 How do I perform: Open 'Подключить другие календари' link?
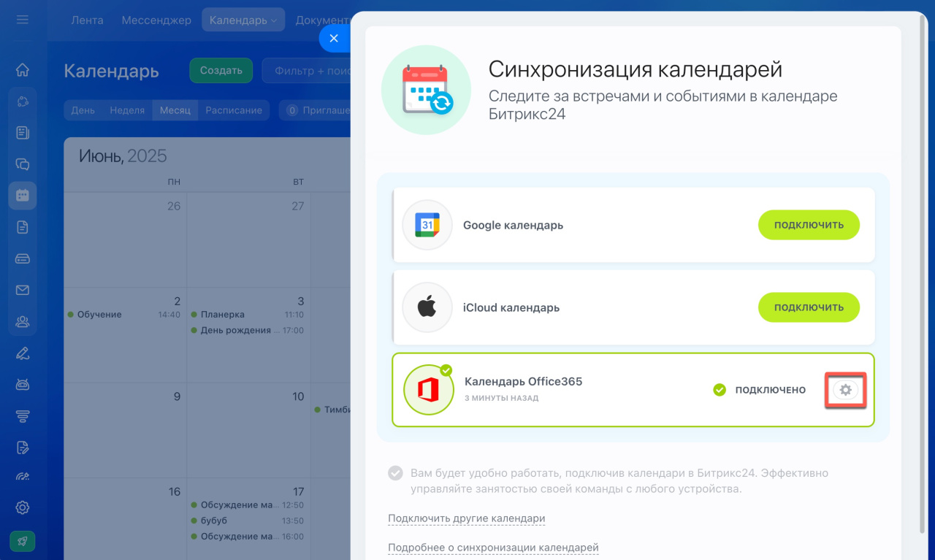(x=467, y=518)
